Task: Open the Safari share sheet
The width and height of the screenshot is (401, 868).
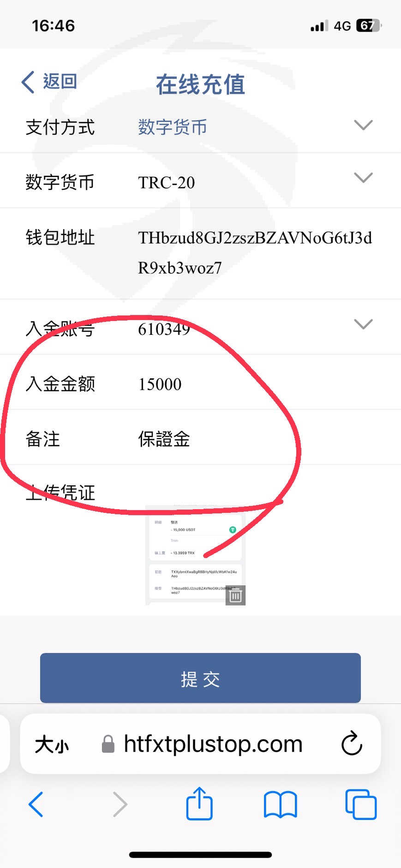Action: 199,803
